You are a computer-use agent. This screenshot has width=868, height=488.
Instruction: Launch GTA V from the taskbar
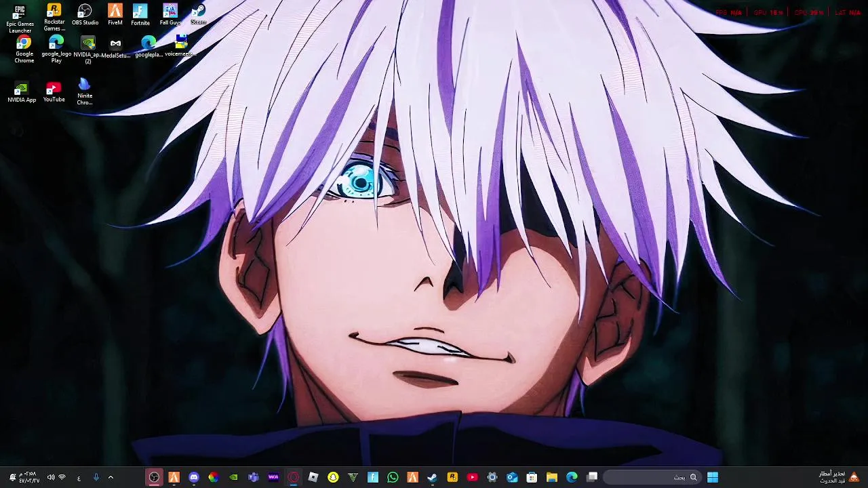[x=353, y=477]
